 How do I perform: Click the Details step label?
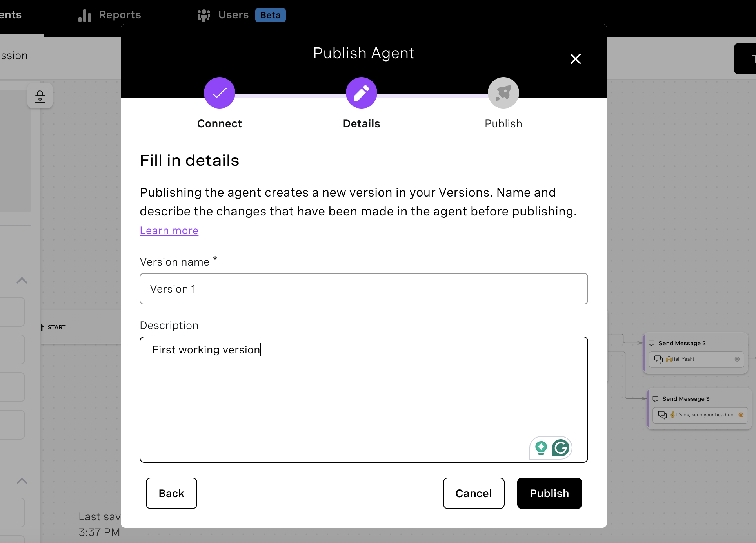pos(362,124)
